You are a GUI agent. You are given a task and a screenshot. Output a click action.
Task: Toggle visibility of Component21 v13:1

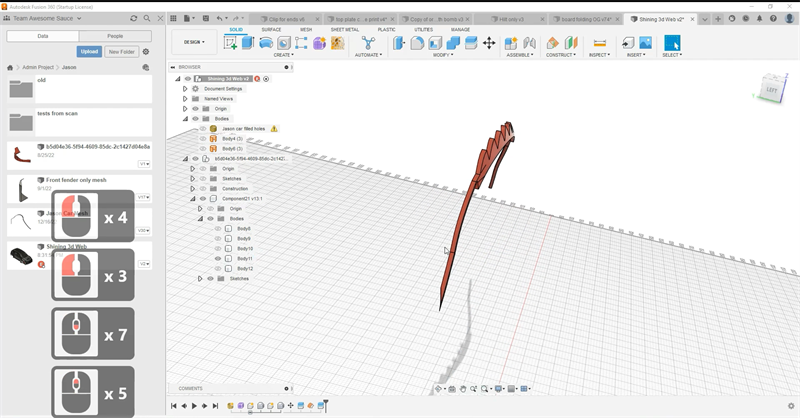202,198
